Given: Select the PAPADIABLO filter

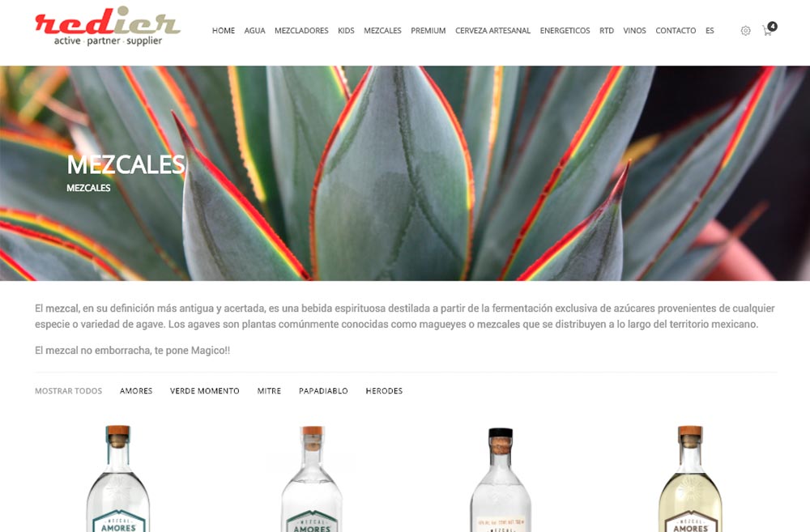Looking at the screenshot, I should (323, 391).
